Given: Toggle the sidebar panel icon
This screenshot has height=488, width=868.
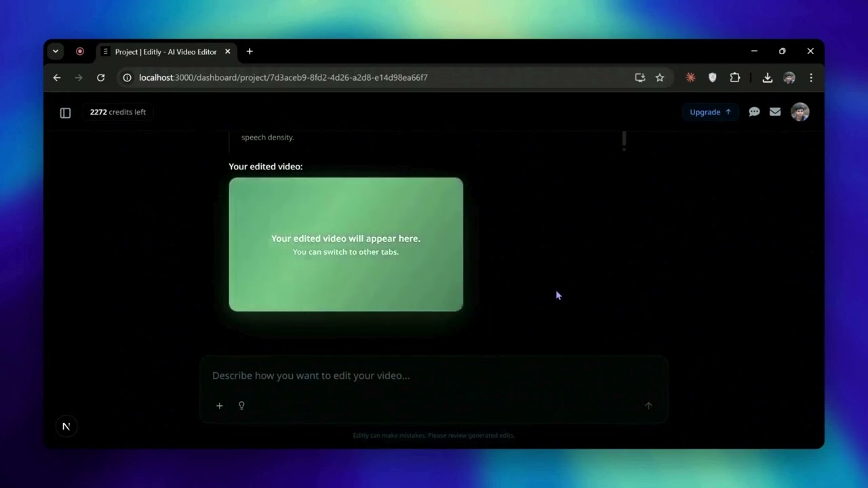Looking at the screenshot, I should pos(65,113).
